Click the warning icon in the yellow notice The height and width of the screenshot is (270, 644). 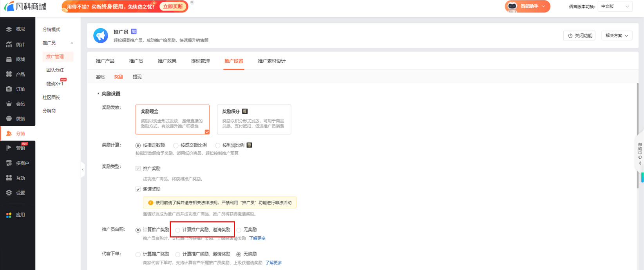150,203
